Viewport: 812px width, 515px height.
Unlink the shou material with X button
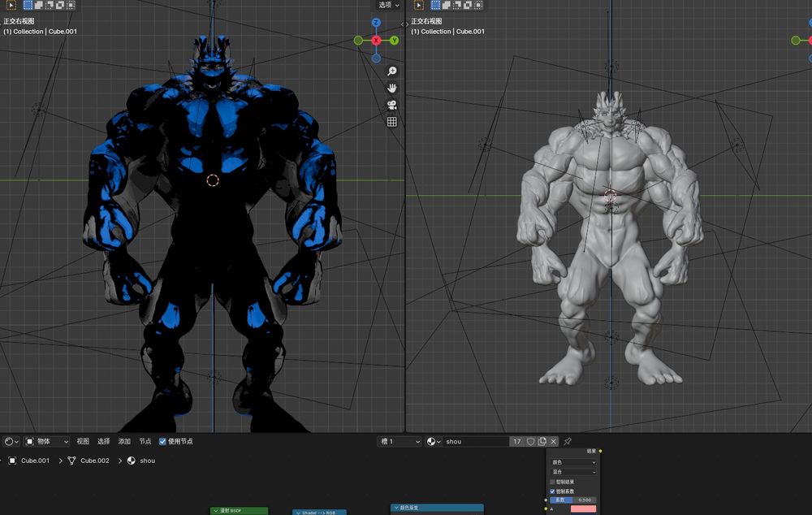tap(553, 441)
